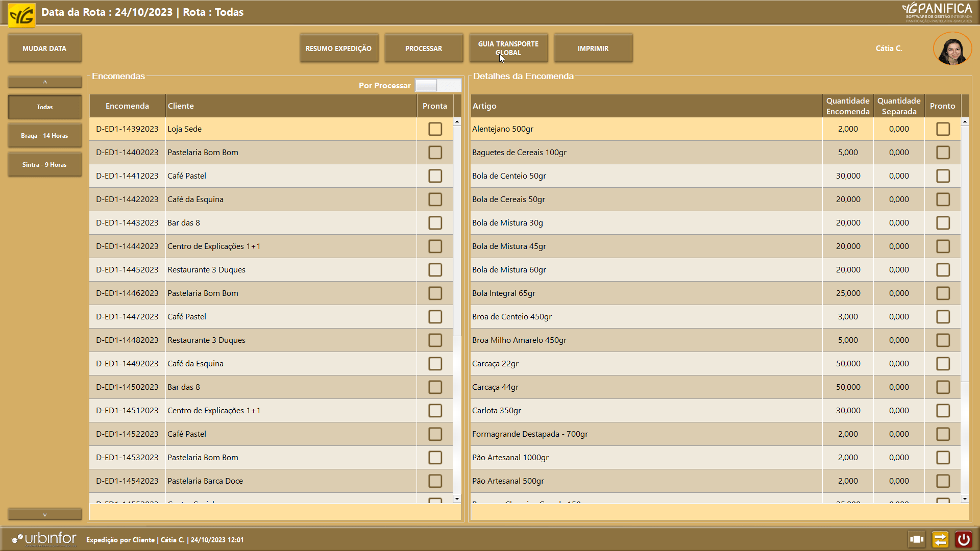Check Pronta for Loja Sede order

pos(435,129)
